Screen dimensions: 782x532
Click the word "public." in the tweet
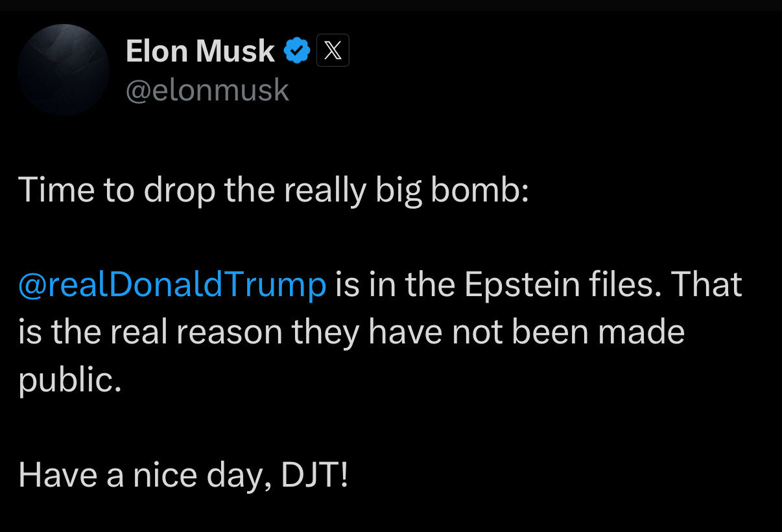[x=70, y=380]
